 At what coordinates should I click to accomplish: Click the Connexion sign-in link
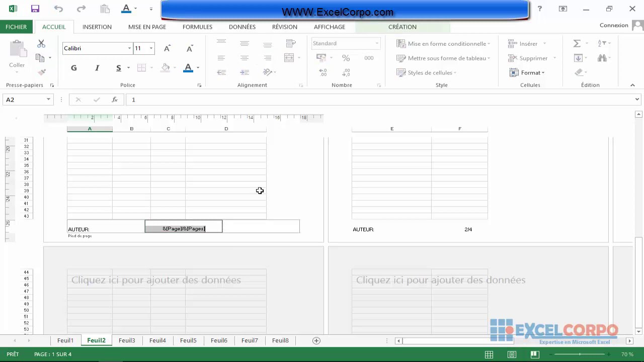point(614,25)
